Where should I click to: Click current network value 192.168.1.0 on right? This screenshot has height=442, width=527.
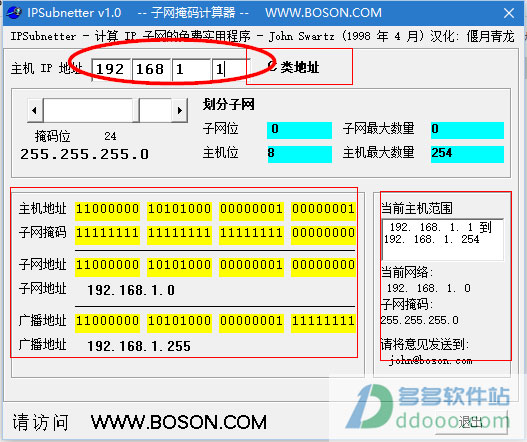click(x=428, y=288)
